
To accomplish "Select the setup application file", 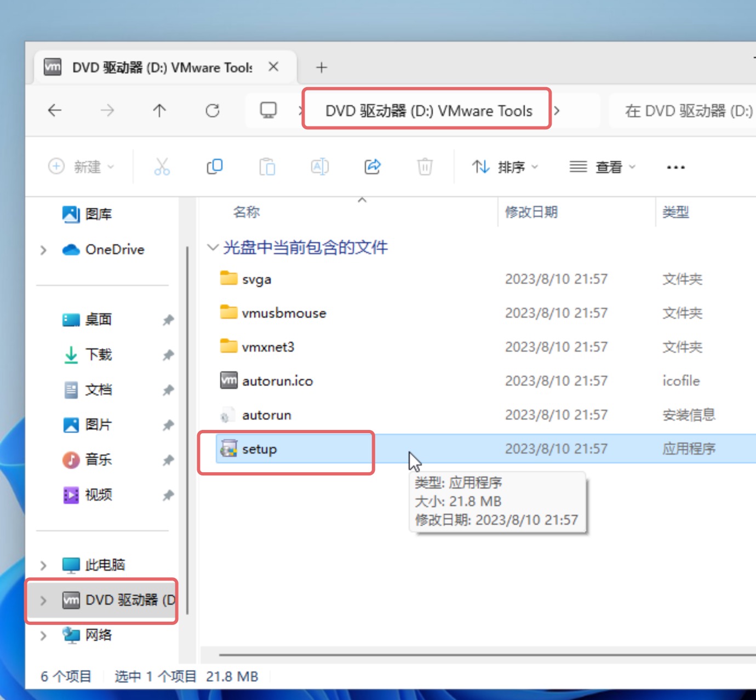I will pos(486,449).
